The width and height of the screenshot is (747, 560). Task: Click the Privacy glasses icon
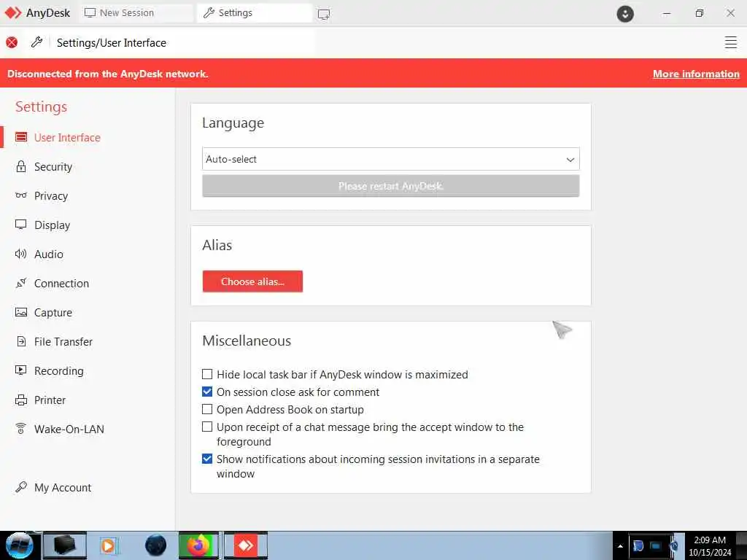(21, 195)
